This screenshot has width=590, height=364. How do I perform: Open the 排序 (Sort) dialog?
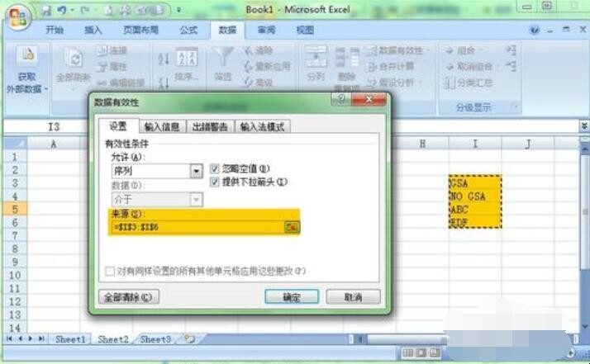187,64
